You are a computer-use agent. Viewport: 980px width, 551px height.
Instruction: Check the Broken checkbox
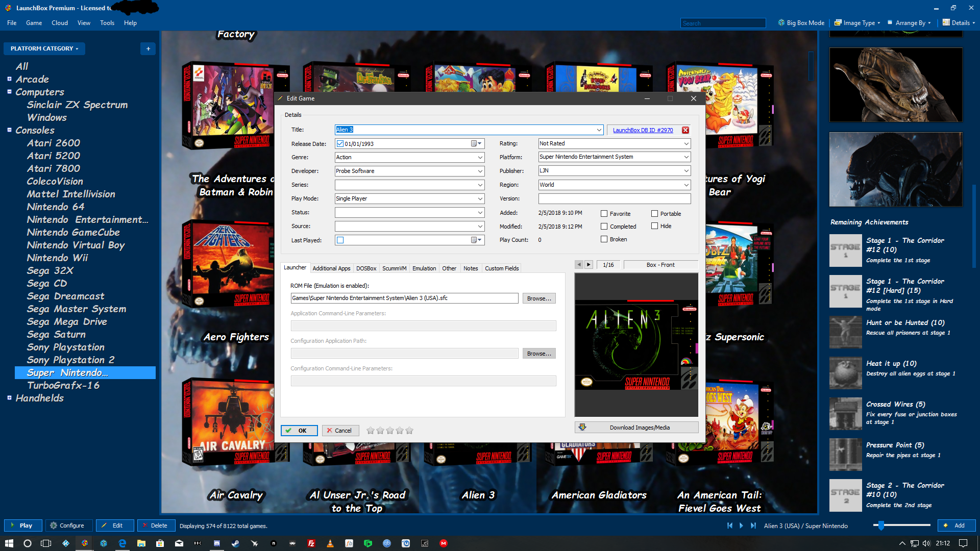pyautogui.click(x=604, y=239)
